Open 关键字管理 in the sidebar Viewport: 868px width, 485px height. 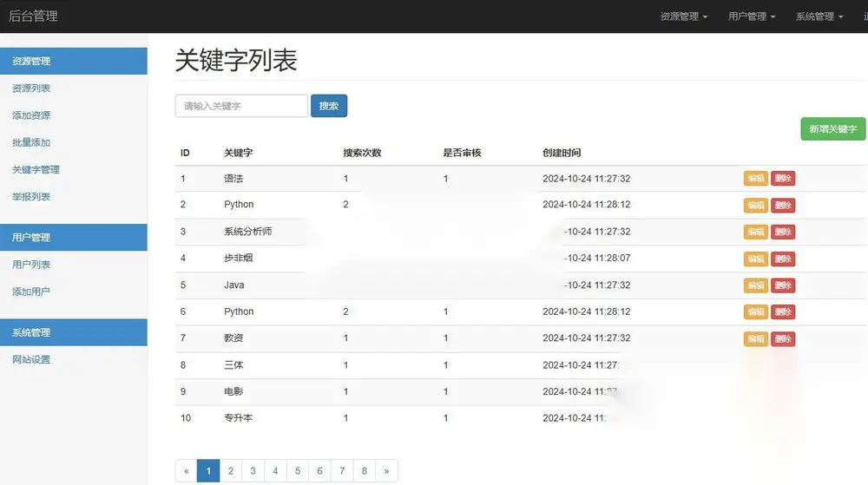pos(36,169)
